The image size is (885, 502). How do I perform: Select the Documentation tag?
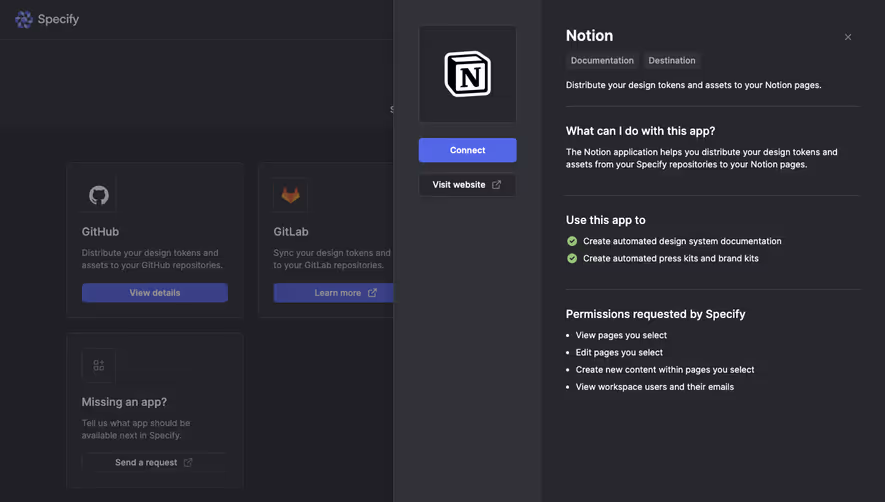coord(602,60)
